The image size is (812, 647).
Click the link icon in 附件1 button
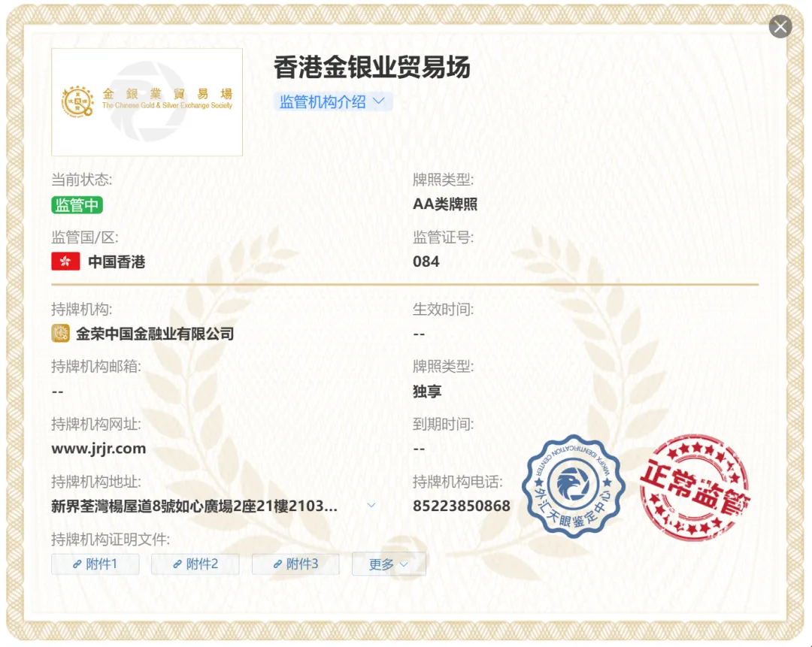[77, 564]
